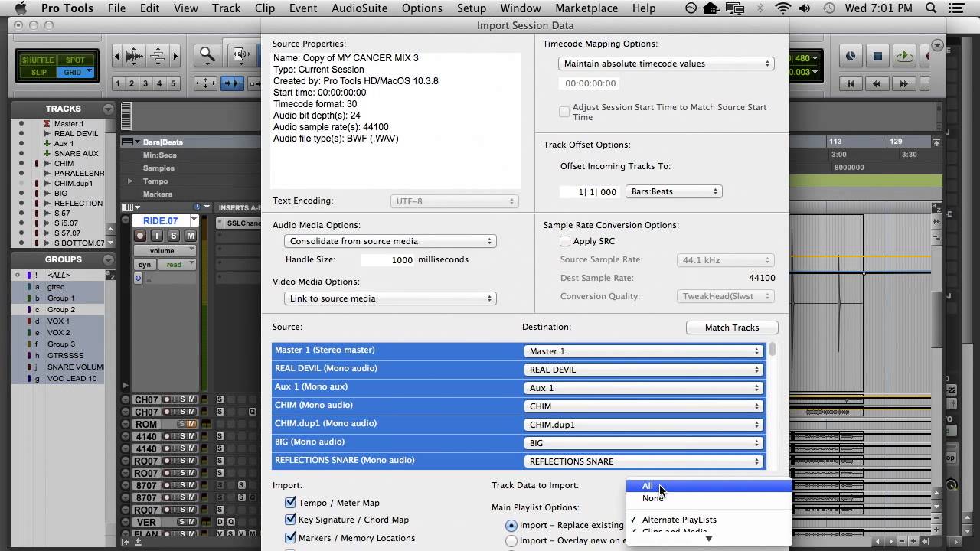Image resolution: width=980 pixels, height=551 pixels.
Task: Open the Spotlight search icon
Action: point(931,8)
